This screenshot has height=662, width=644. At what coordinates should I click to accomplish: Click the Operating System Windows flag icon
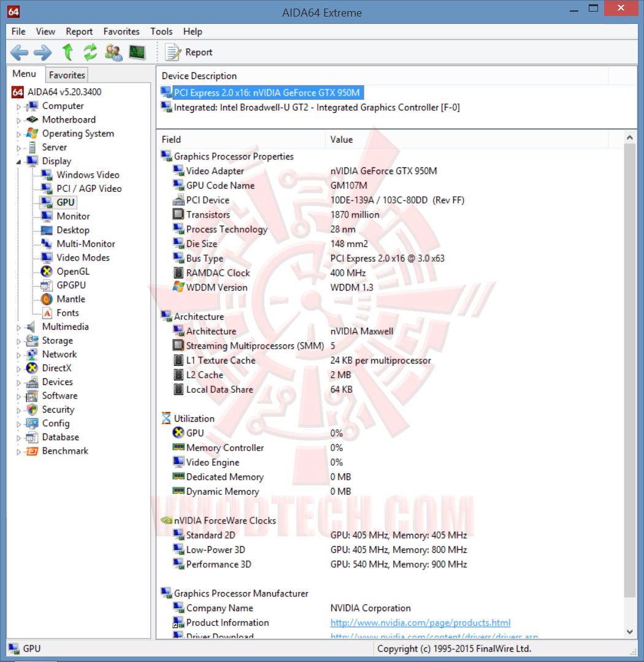[32, 134]
